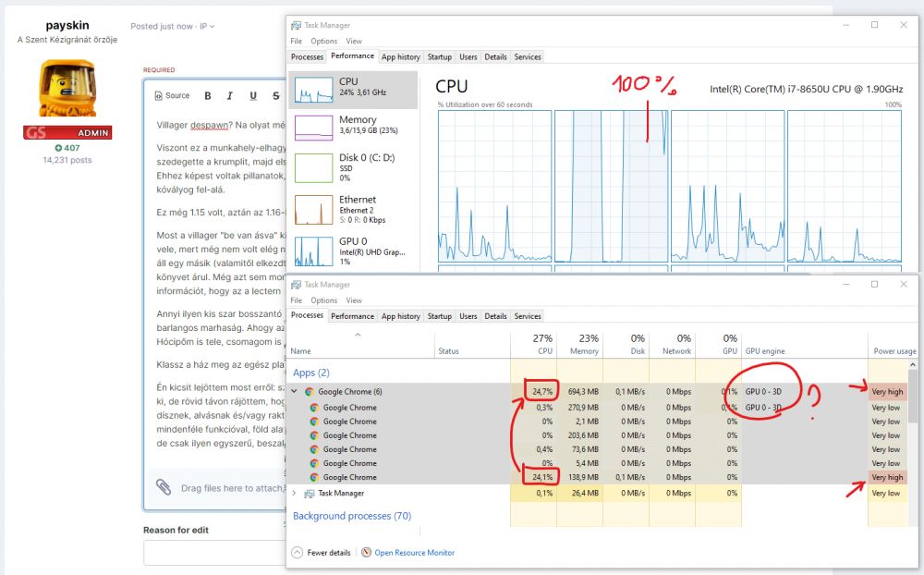Image resolution: width=924 pixels, height=575 pixels.
Task: Open payskin user profile link
Action: pyautogui.click(x=67, y=25)
